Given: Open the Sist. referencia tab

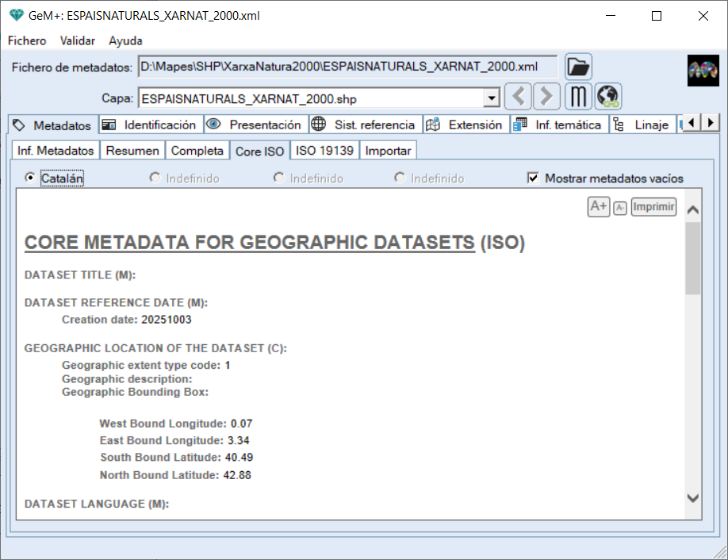Looking at the screenshot, I should tap(365, 125).
